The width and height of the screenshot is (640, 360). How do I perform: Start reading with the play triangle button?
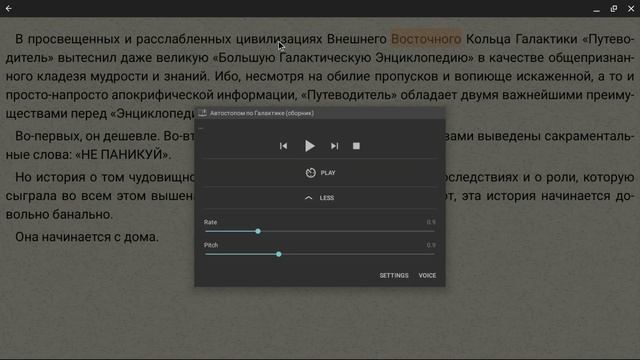(x=310, y=146)
